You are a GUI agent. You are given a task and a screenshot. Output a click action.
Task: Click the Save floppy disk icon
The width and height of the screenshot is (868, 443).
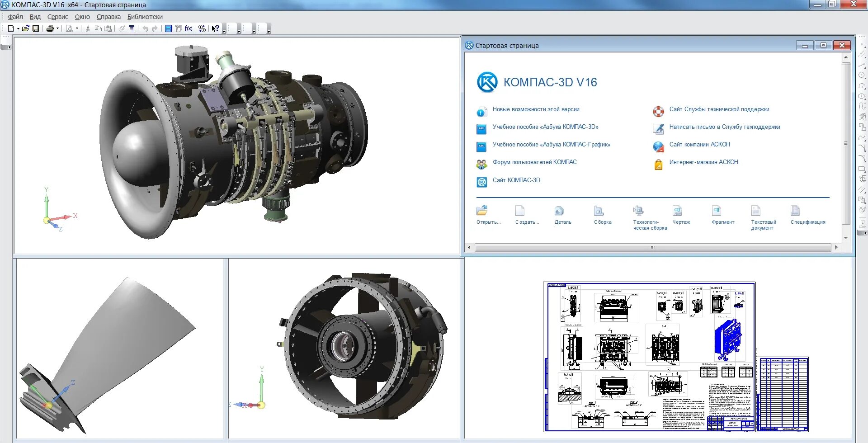(36, 28)
